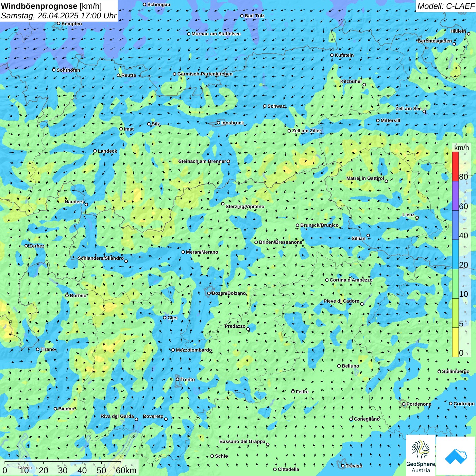Click the Silz label

click(156, 124)
